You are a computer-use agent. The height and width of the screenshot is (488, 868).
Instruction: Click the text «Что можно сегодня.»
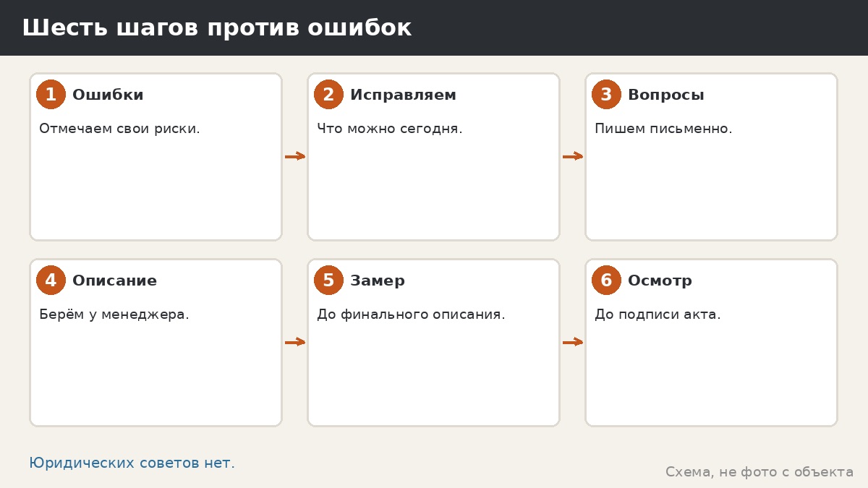click(x=390, y=129)
